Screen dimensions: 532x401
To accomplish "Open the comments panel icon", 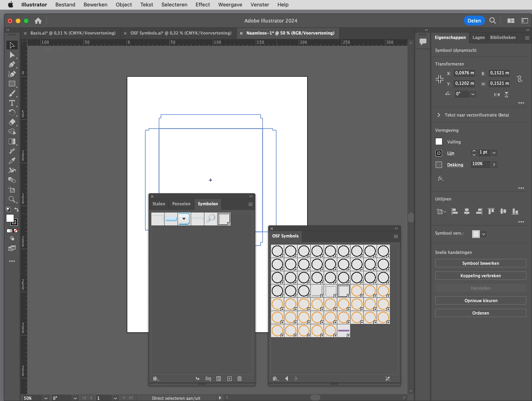I will [x=423, y=41].
